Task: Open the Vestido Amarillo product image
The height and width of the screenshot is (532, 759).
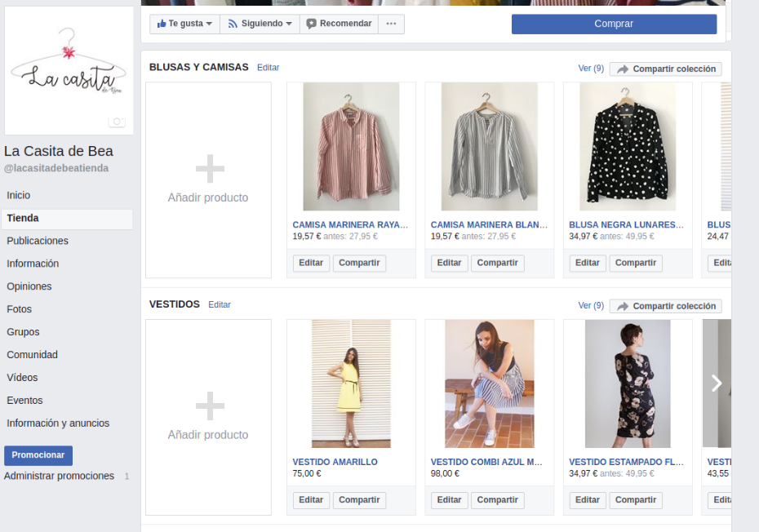Action: 351,383
